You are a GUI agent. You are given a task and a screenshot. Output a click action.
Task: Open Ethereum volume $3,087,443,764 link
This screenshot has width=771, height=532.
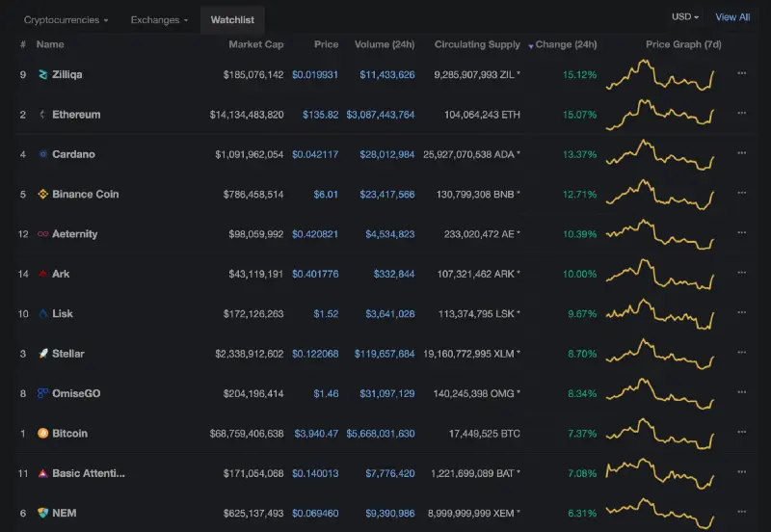click(380, 115)
